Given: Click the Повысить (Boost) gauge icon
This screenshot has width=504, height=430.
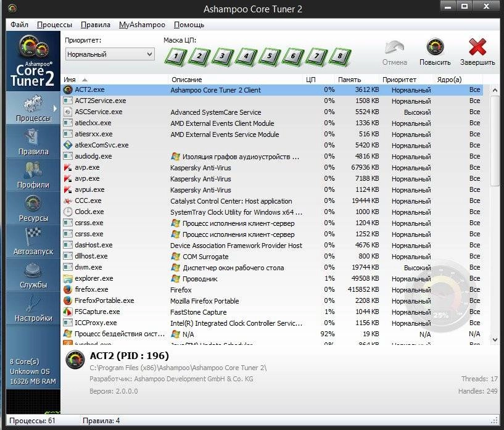Looking at the screenshot, I should (435, 48).
